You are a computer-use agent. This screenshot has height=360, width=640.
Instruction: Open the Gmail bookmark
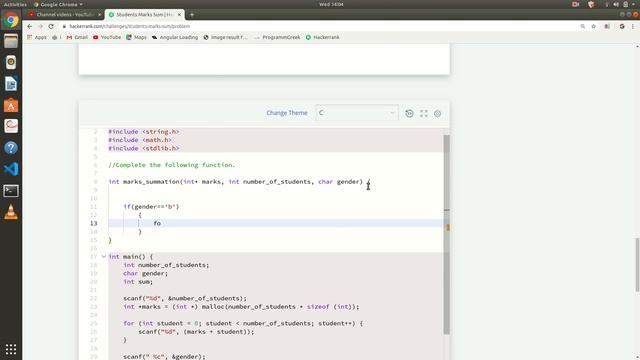[x=77, y=37]
